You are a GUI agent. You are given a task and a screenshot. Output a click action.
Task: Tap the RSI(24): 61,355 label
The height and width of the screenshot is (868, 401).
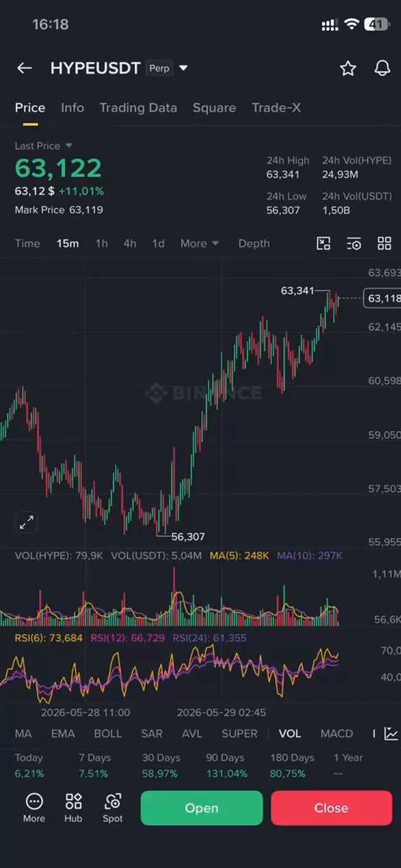pyautogui.click(x=210, y=638)
